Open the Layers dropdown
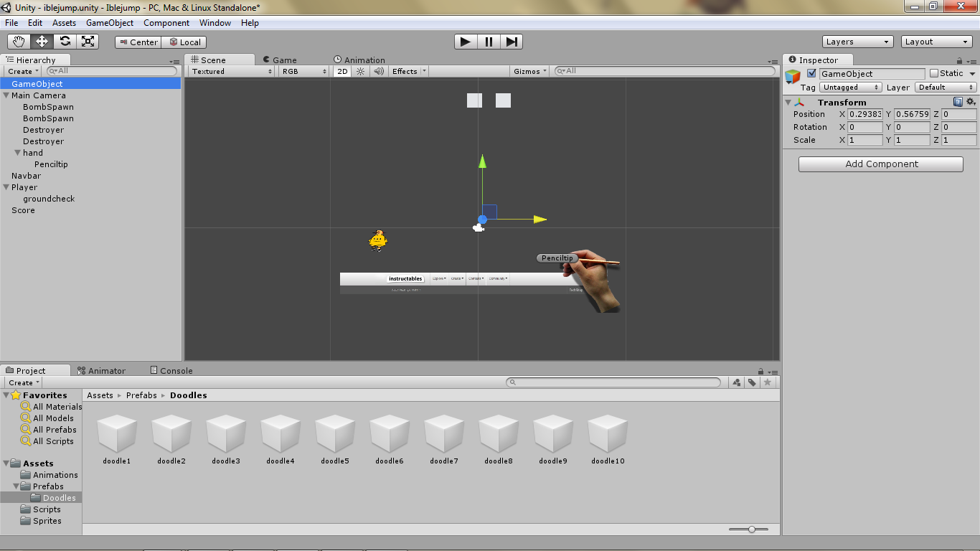This screenshot has width=980, height=551. 858,42
